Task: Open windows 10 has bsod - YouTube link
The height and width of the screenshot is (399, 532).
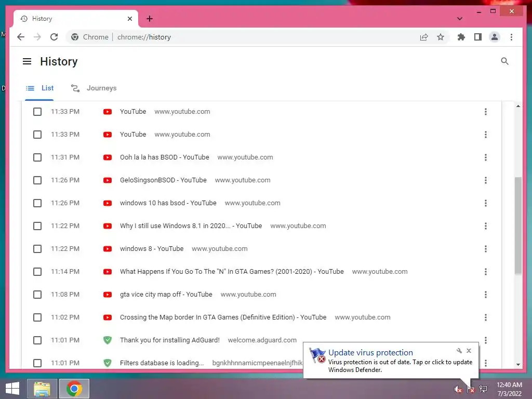Action: coord(168,203)
